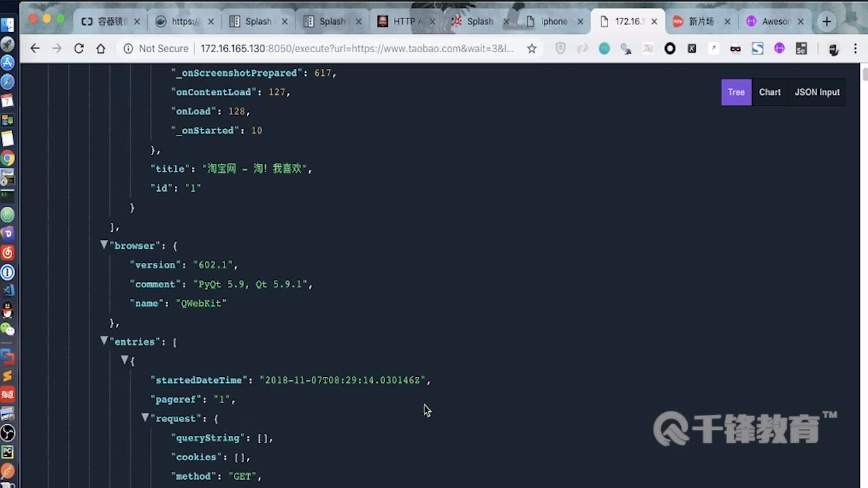Select the Tree view button
The width and height of the screenshot is (868, 488).
[736, 92]
